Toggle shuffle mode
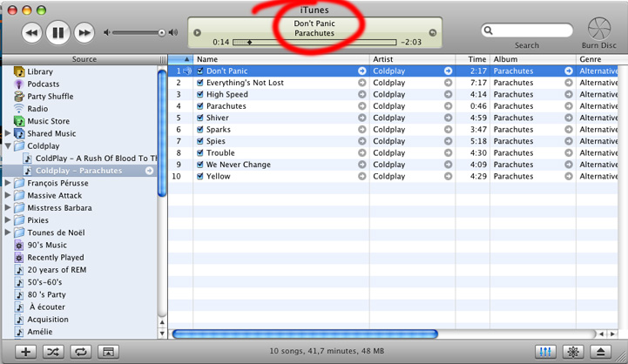Viewport: 628px width, 364px height. (x=53, y=352)
